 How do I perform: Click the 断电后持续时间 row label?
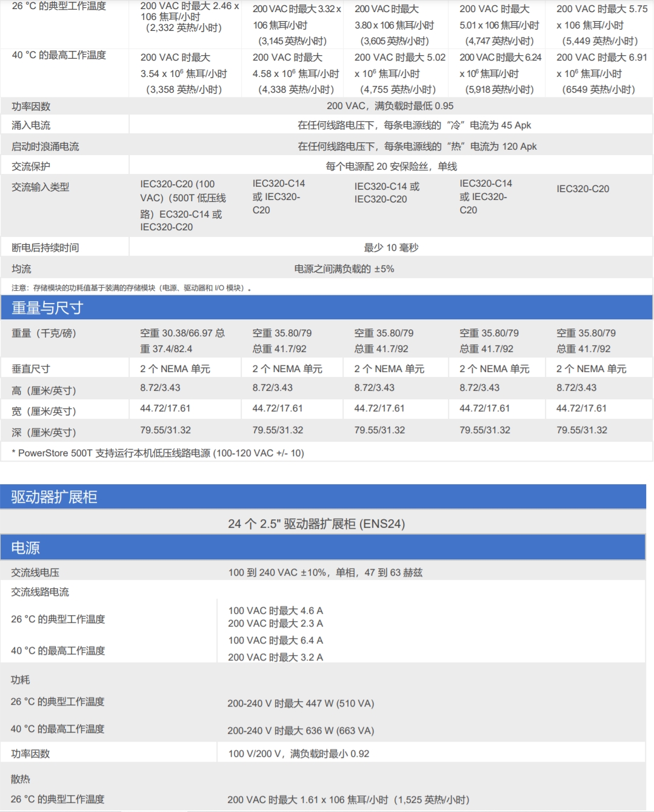coord(45,248)
